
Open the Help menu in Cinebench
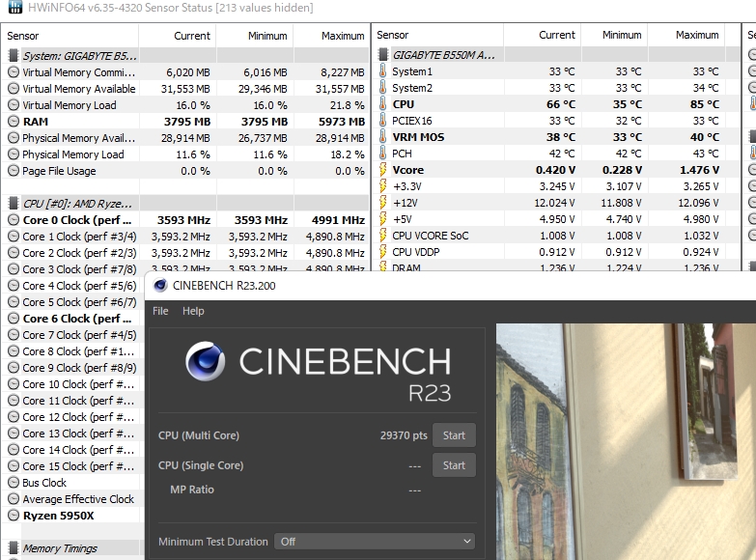coord(193,311)
